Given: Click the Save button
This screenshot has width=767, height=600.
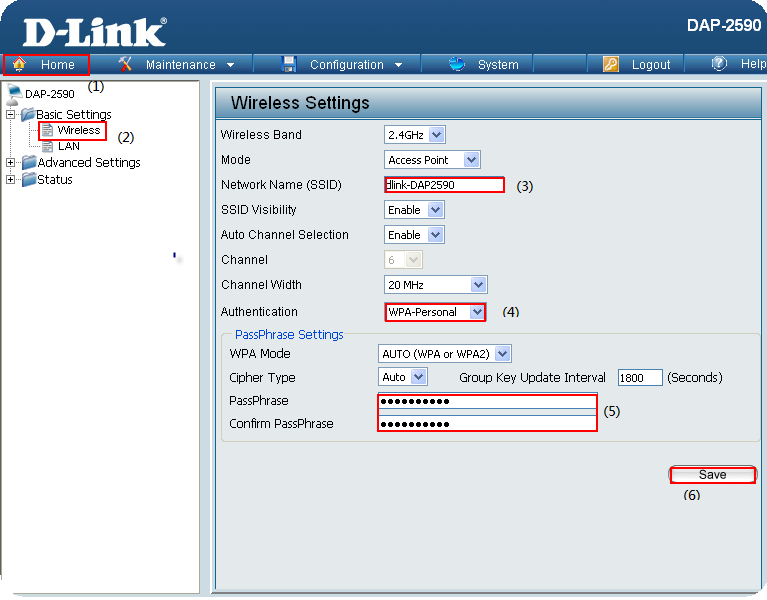Looking at the screenshot, I should click(712, 475).
